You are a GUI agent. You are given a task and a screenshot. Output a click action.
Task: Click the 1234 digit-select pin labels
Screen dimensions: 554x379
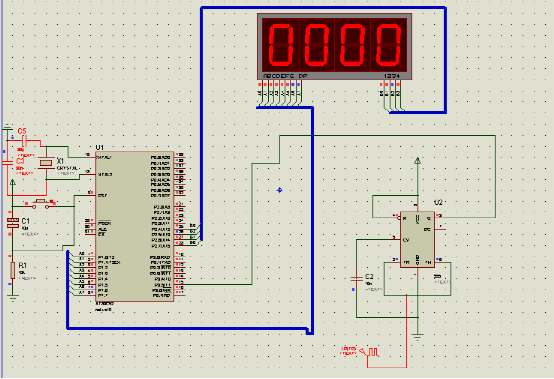pos(392,76)
